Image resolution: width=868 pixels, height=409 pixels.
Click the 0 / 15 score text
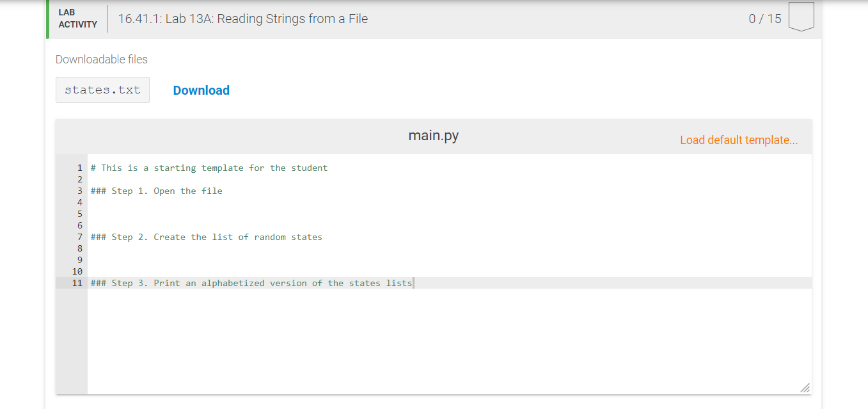tap(765, 19)
